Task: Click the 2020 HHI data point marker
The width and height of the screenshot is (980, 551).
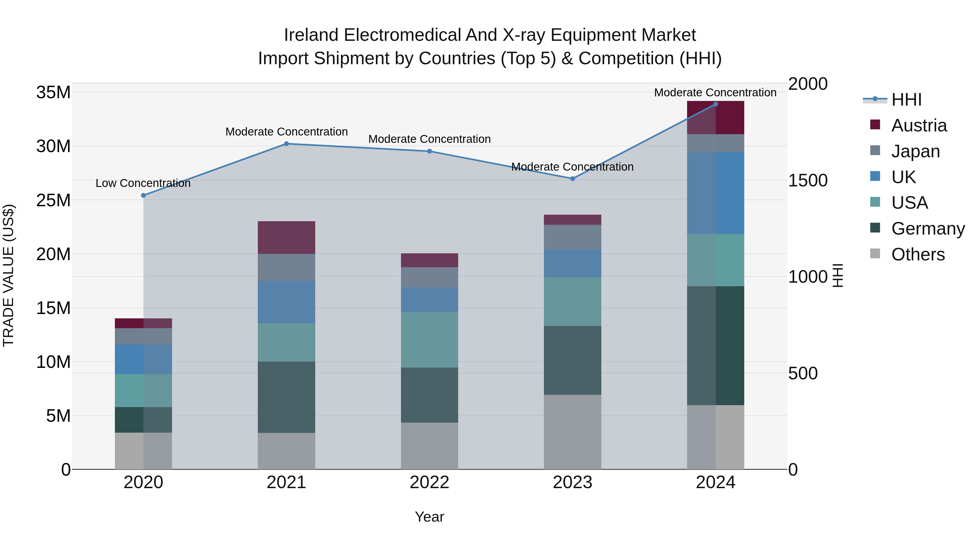Action: click(x=143, y=195)
